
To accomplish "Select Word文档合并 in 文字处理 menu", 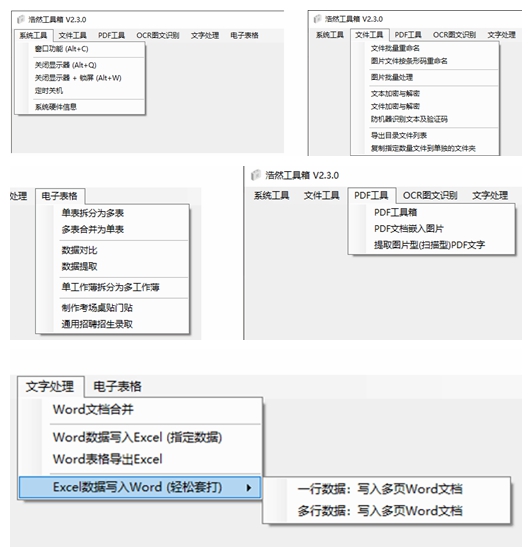I will coord(93,410).
